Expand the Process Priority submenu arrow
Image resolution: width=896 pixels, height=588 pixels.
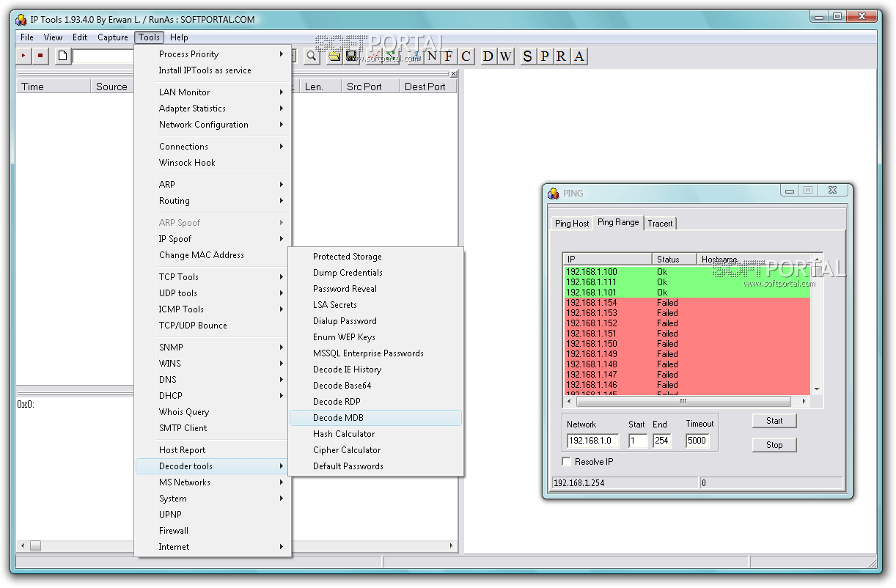point(282,54)
